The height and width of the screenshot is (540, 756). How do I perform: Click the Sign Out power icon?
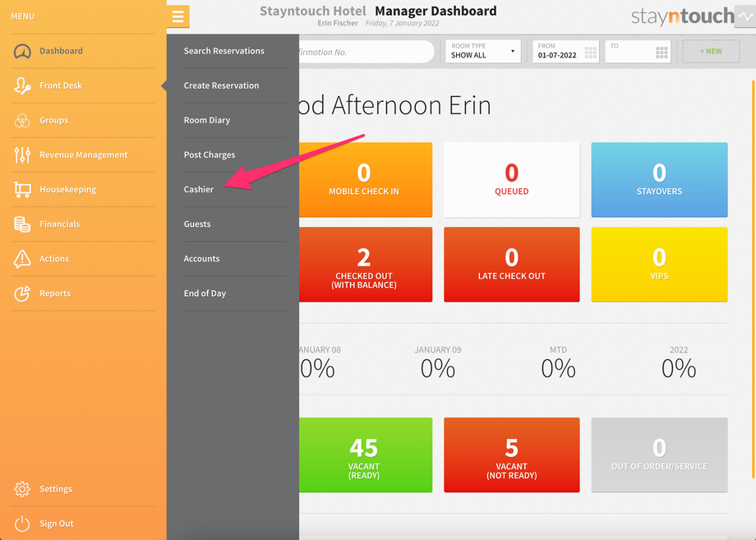(x=22, y=524)
